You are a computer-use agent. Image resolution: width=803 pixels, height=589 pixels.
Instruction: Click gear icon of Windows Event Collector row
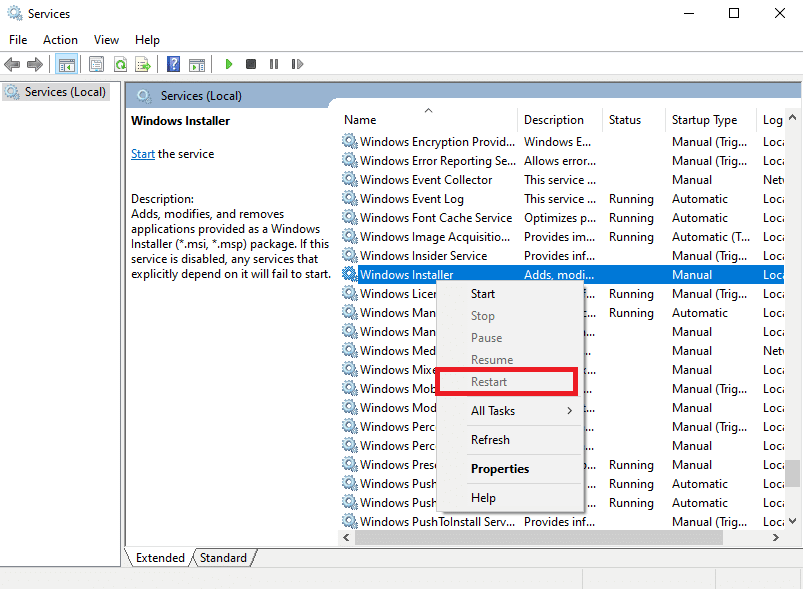[x=350, y=179]
